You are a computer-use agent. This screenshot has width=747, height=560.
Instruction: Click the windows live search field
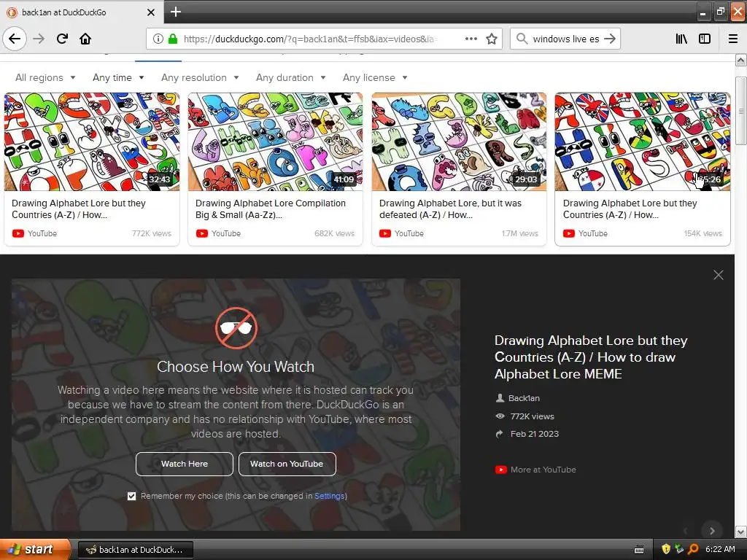[x=565, y=39]
